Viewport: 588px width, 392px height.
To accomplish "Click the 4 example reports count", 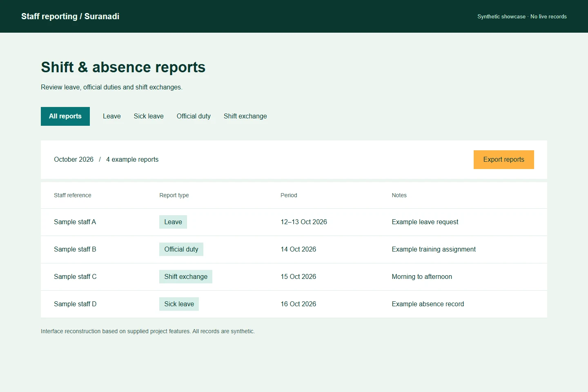I will 132,160.
